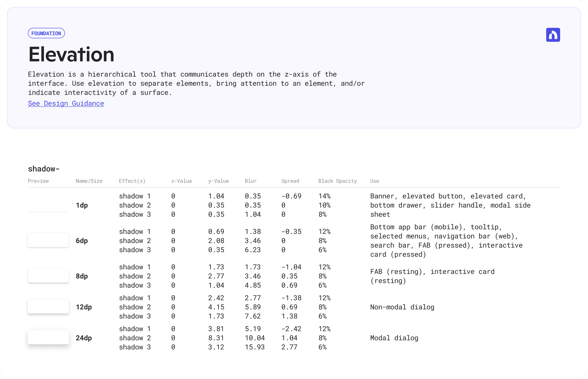The image size is (588, 379).
Task: Select the 12dp shadow preview card
Action: pos(48,307)
